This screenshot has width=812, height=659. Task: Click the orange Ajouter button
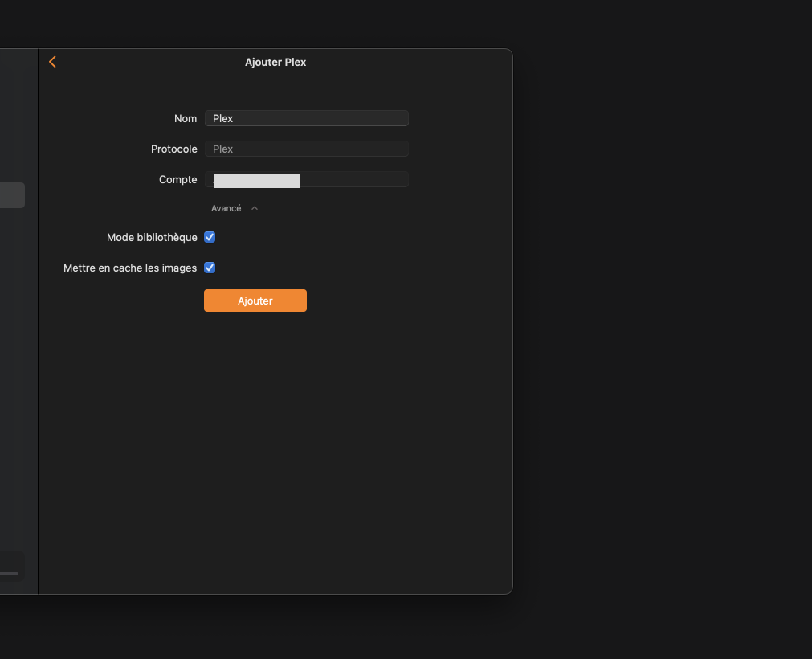point(255,301)
